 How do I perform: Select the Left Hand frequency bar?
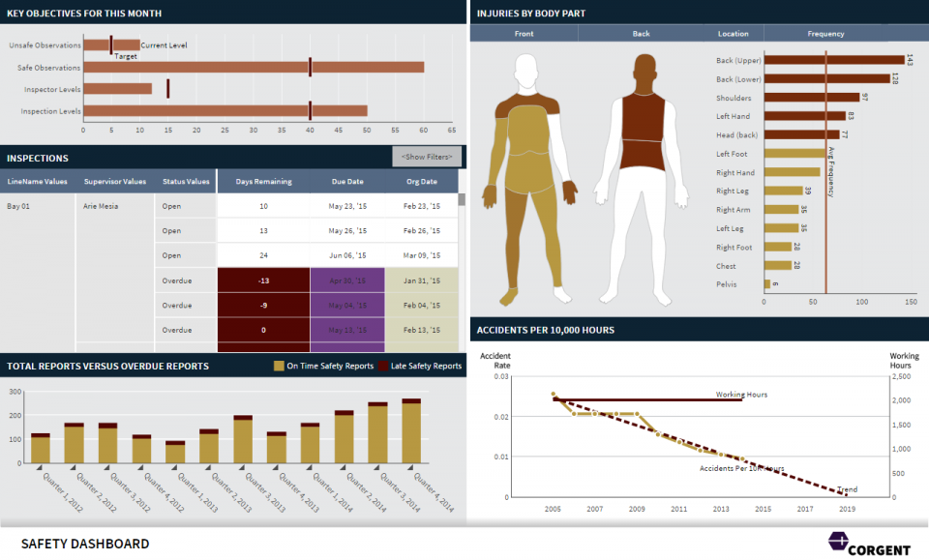pyautogui.click(x=804, y=116)
